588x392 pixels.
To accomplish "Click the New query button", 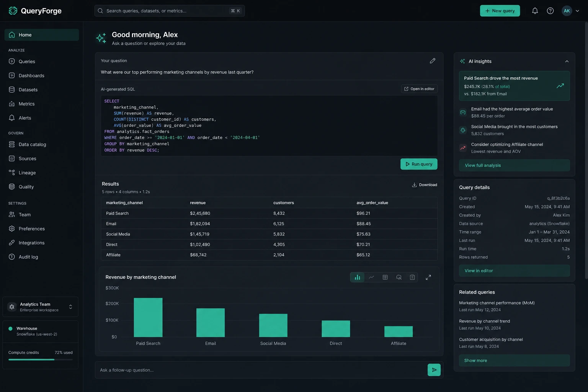I will point(500,11).
